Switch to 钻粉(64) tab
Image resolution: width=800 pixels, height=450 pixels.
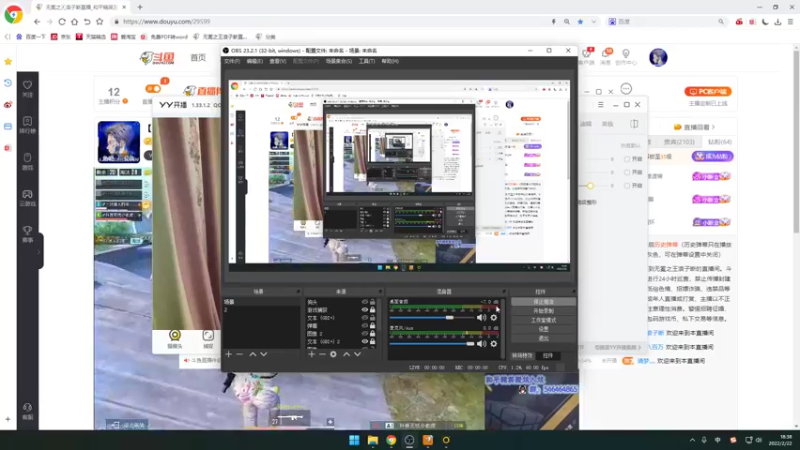pyautogui.click(x=719, y=142)
